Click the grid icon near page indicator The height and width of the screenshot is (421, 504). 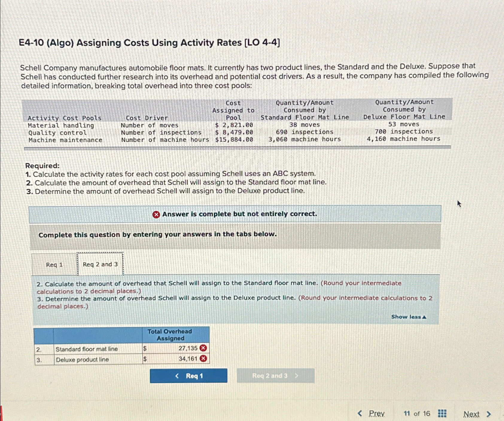tap(441, 413)
